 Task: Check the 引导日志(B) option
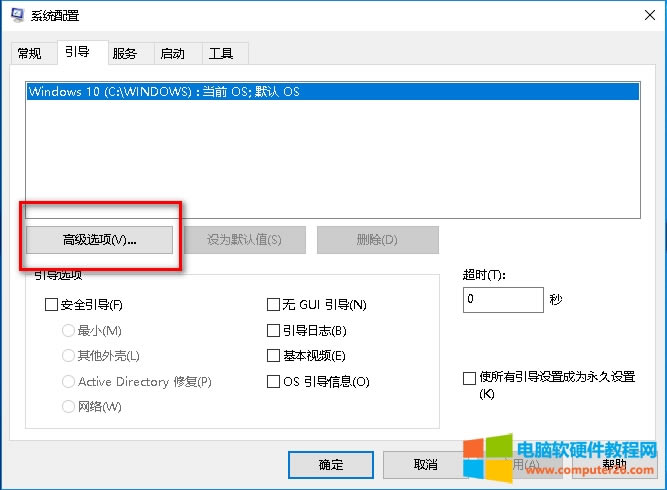pyautogui.click(x=274, y=330)
